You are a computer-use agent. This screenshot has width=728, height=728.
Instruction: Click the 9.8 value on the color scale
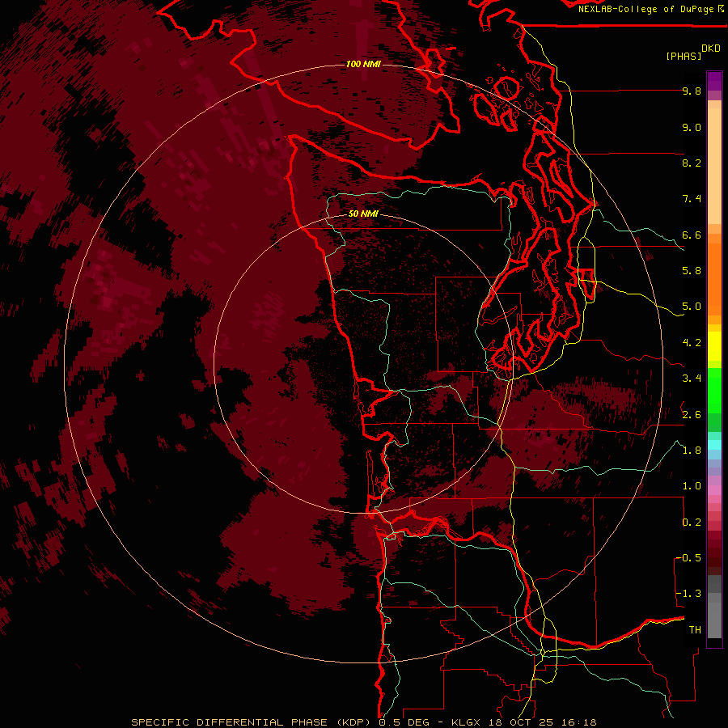tap(692, 91)
